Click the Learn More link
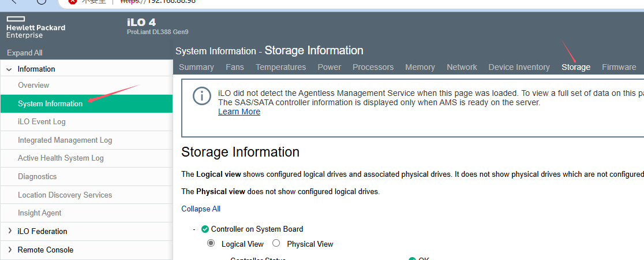Viewport: 644px width, 260px height. pos(239,112)
